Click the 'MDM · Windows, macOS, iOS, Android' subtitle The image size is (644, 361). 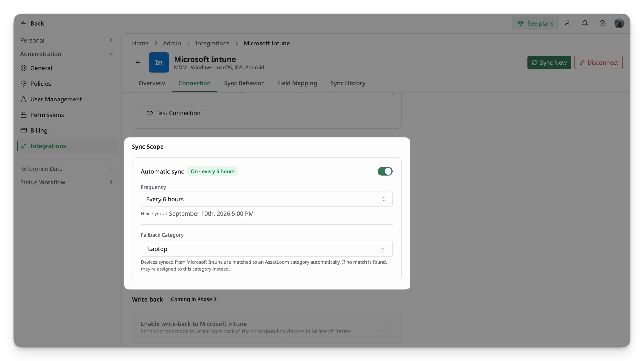point(219,67)
